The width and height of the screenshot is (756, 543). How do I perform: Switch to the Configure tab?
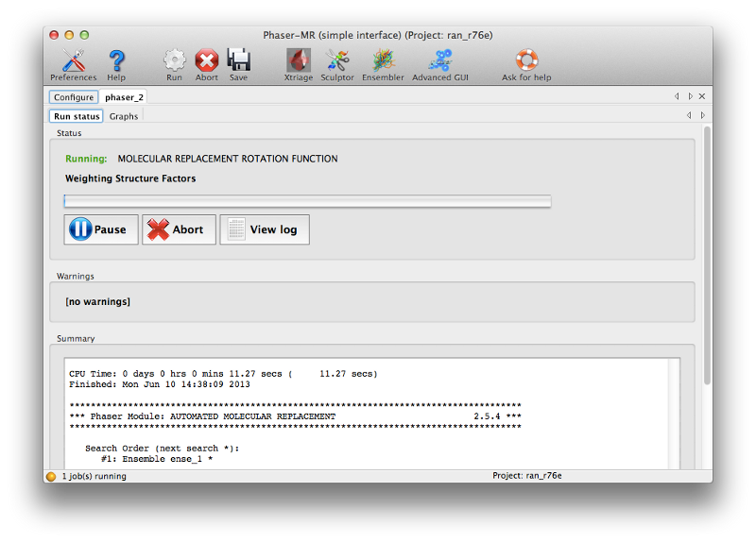coord(74,97)
